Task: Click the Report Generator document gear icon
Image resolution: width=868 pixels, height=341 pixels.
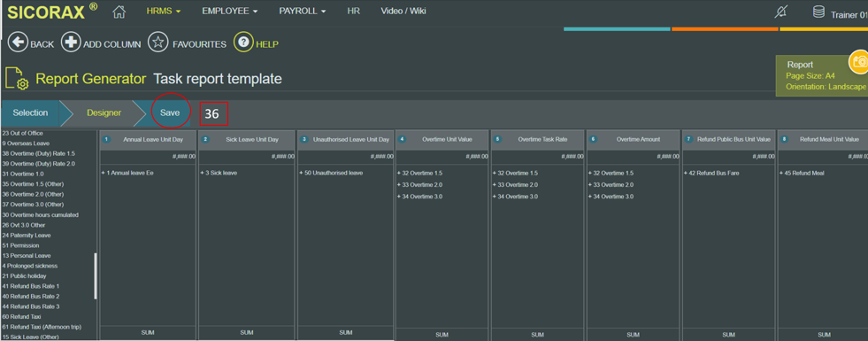Action: pos(17,78)
